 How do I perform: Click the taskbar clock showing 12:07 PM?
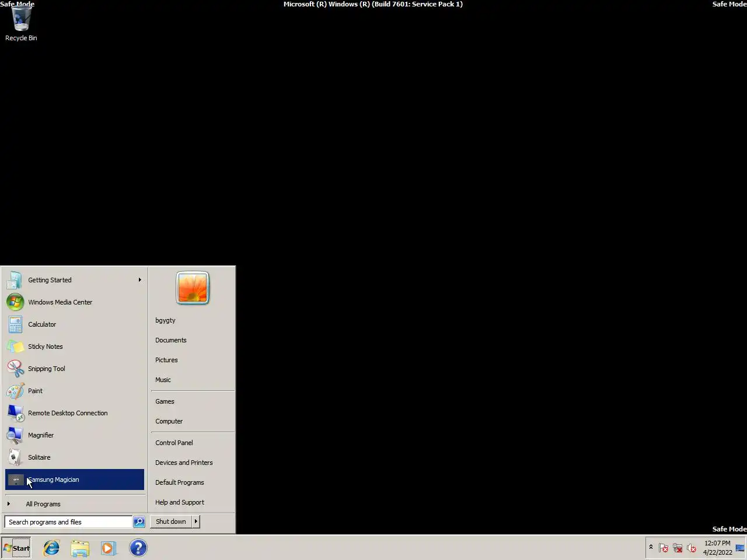tap(717, 548)
